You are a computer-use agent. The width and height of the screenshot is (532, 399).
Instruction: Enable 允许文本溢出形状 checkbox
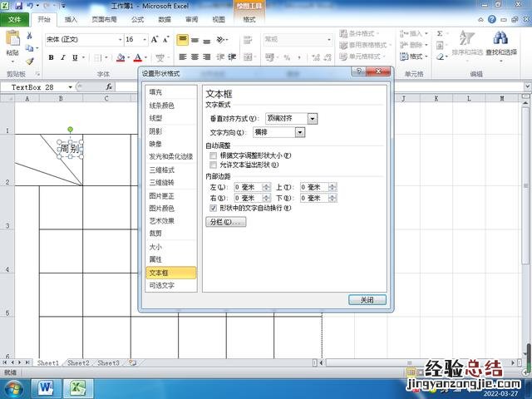(214, 165)
